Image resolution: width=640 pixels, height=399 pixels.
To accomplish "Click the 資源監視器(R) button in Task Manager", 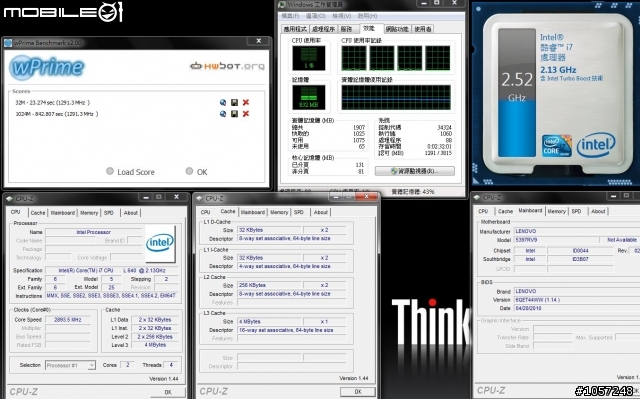I will [415, 171].
